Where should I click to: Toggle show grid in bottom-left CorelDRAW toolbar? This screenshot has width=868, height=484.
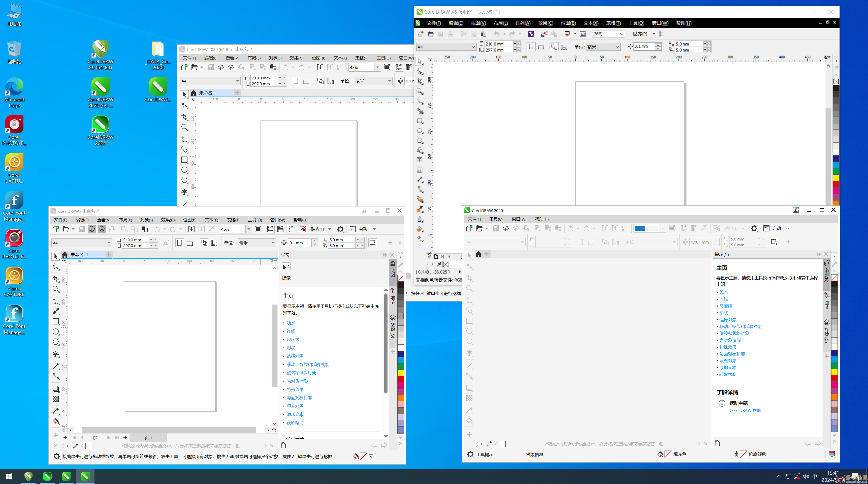click(280, 229)
